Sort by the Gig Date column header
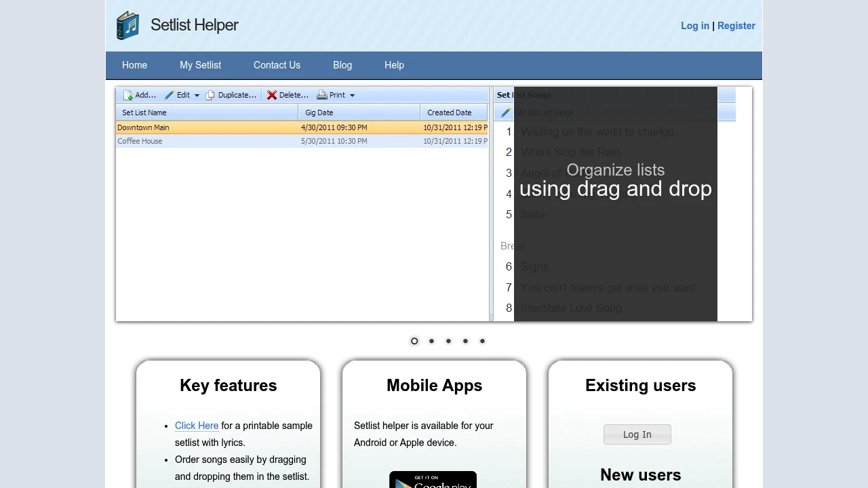The height and width of the screenshot is (488, 868). click(x=359, y=113)
